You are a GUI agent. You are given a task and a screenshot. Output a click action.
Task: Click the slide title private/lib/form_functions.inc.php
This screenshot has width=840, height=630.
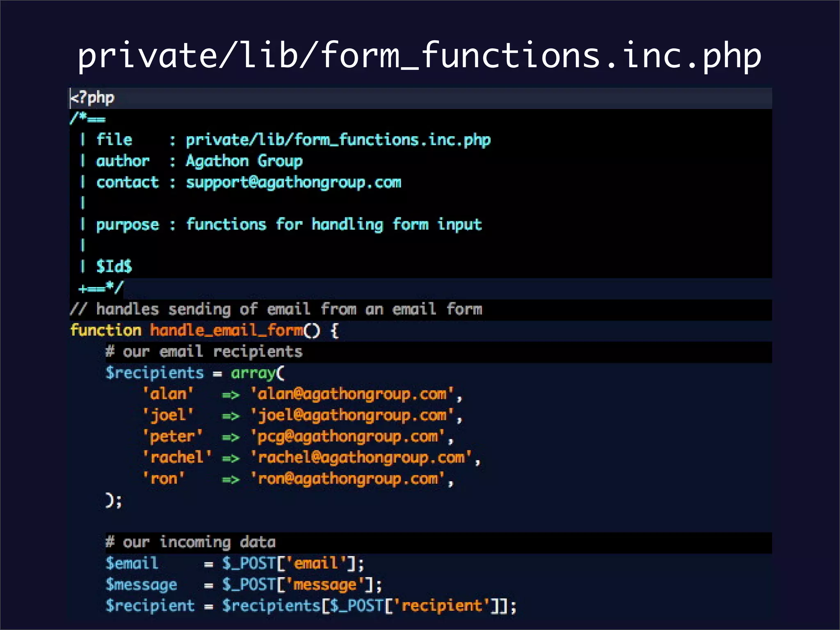click(x=419, y=55)
